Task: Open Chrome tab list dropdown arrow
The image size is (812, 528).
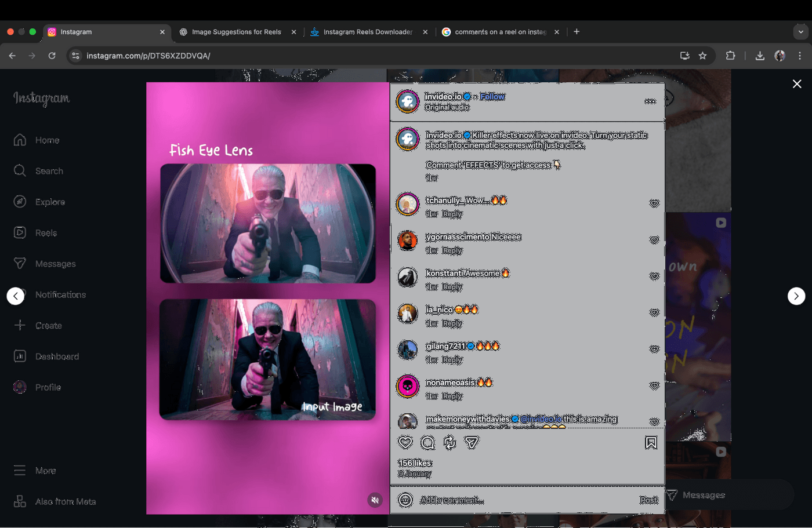Action: [800, 32]
